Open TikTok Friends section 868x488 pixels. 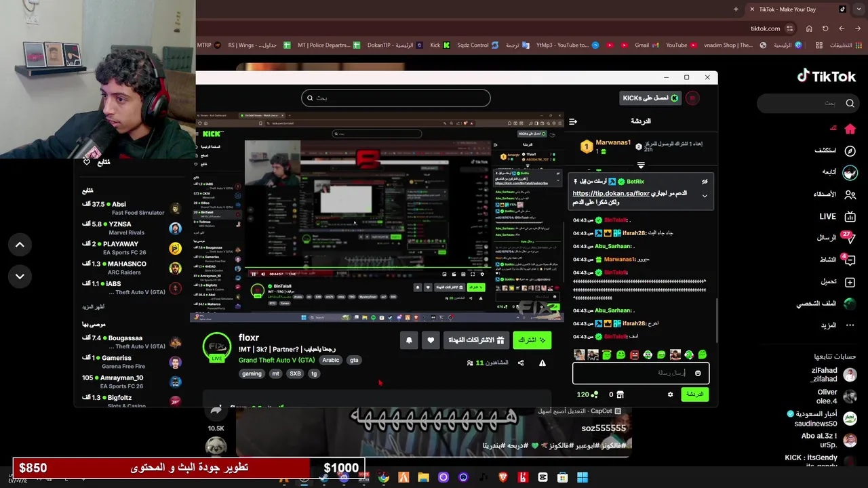click(850, 195)
